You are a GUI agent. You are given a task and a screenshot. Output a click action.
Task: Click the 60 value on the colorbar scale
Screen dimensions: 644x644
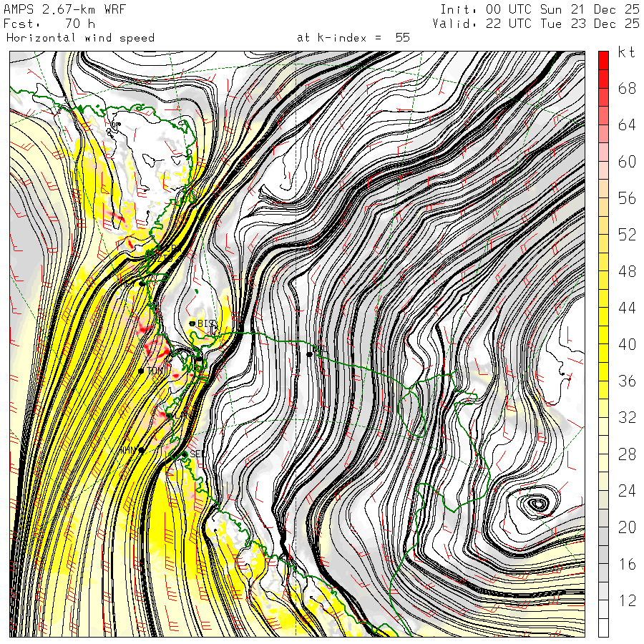point(627,162)
